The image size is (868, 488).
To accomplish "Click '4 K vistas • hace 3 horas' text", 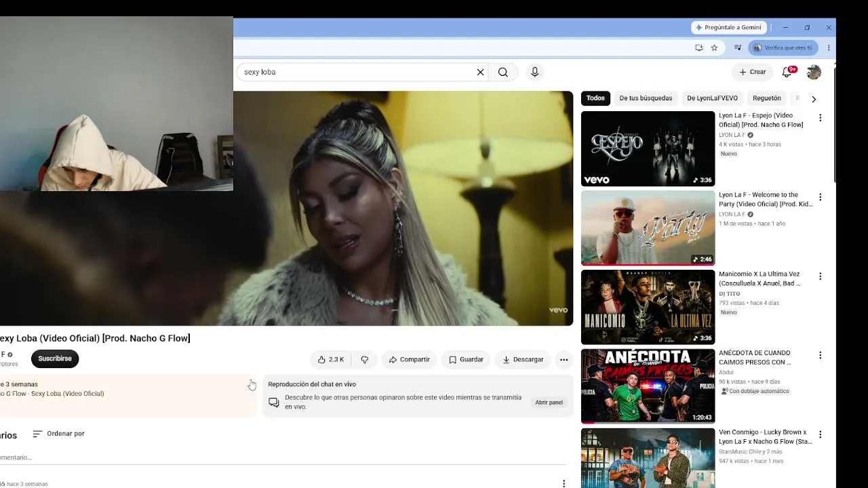I will [x=750, y=144].
